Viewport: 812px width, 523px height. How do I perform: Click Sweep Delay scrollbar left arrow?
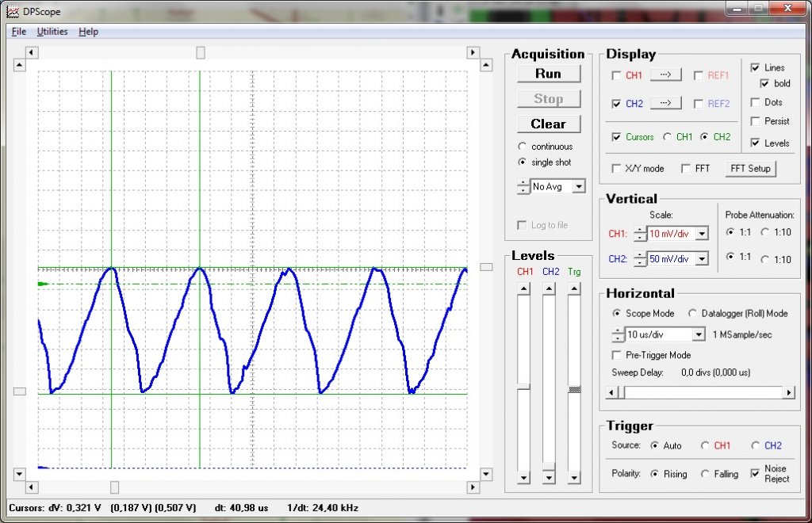[611, 392]
